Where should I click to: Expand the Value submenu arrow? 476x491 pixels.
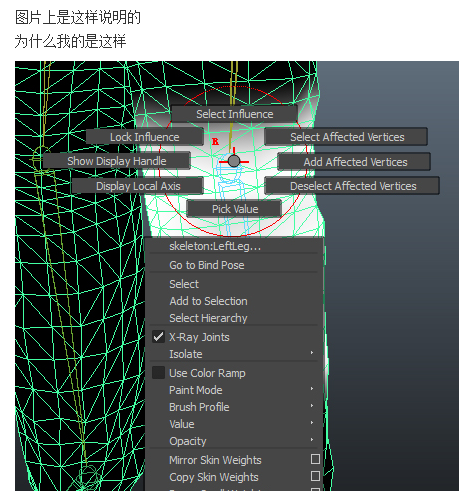coord(312,423)
